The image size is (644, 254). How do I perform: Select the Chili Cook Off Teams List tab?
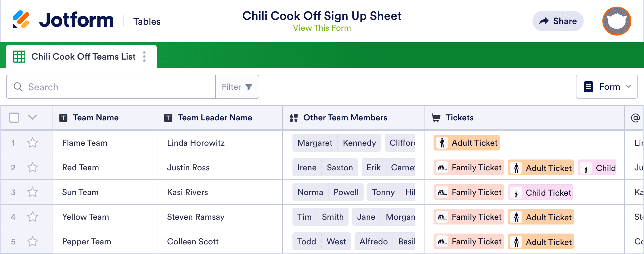(x=83, y=57)
